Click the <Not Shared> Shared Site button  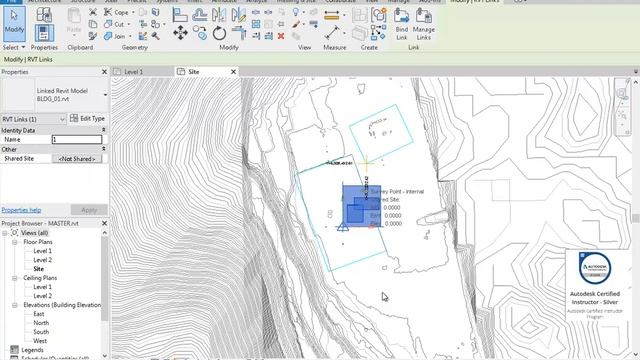click(77, 159)
